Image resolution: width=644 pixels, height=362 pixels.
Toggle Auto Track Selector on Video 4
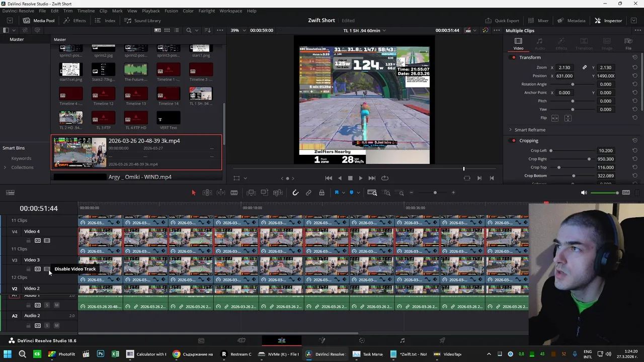tap(38, 241)
